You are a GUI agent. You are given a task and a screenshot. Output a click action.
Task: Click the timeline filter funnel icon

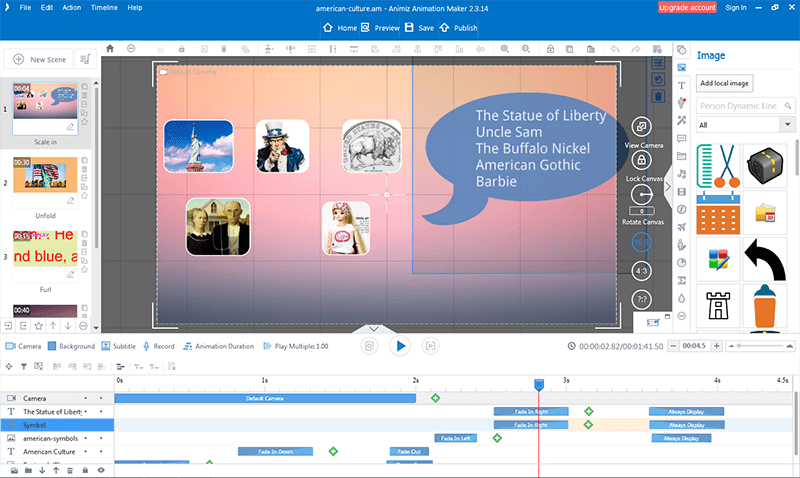(23, 366)
